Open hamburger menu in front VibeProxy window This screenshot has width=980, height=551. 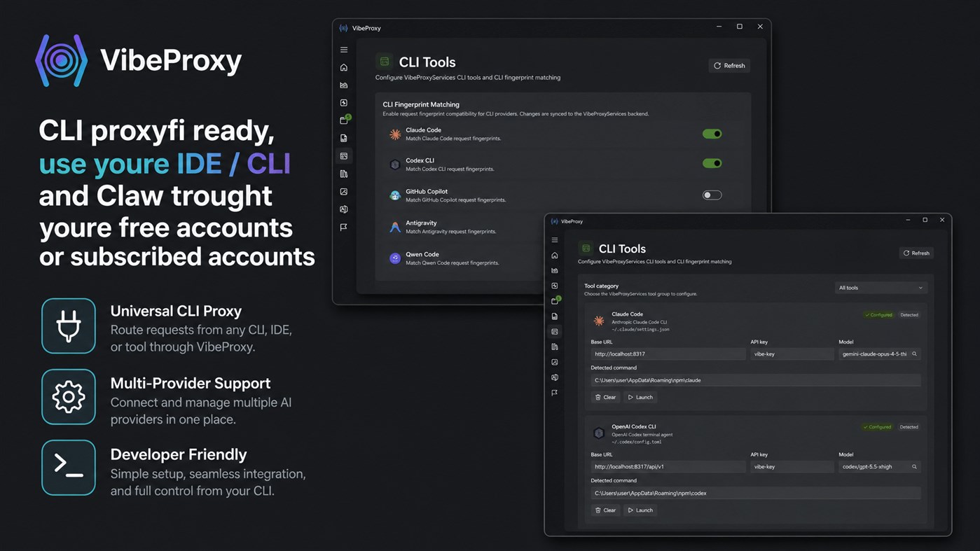click(555, 240)
